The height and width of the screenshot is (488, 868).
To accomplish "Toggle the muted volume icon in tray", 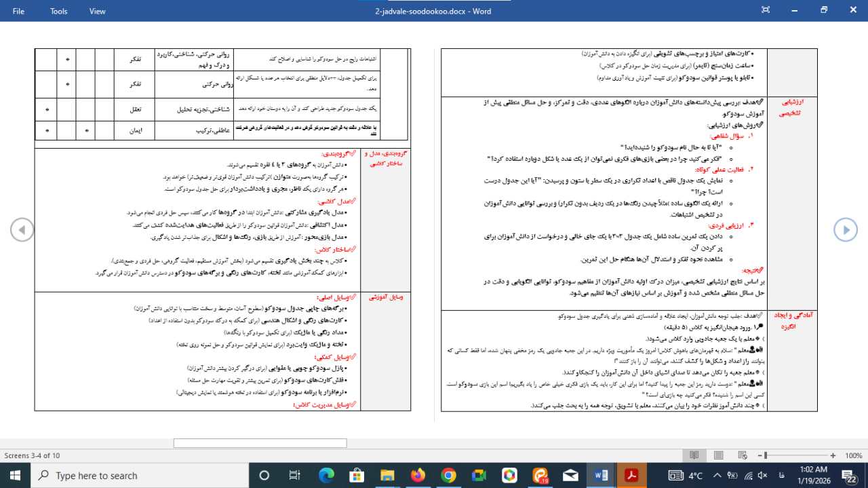I will pos(762,475).
